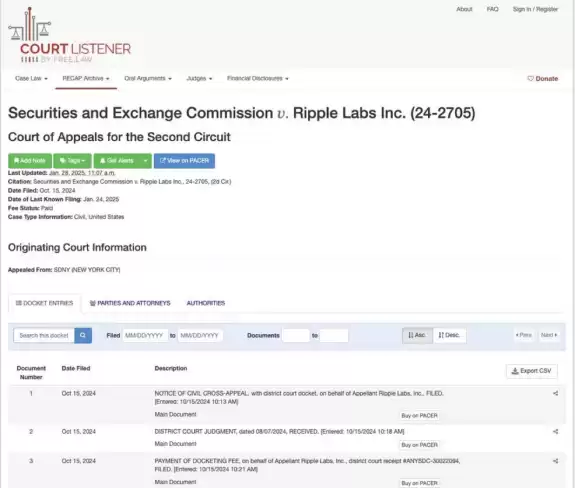Screen dimensions: 575x488
Task: Expand the Get Alerts dropdown arrow
Action: [146, 161]
